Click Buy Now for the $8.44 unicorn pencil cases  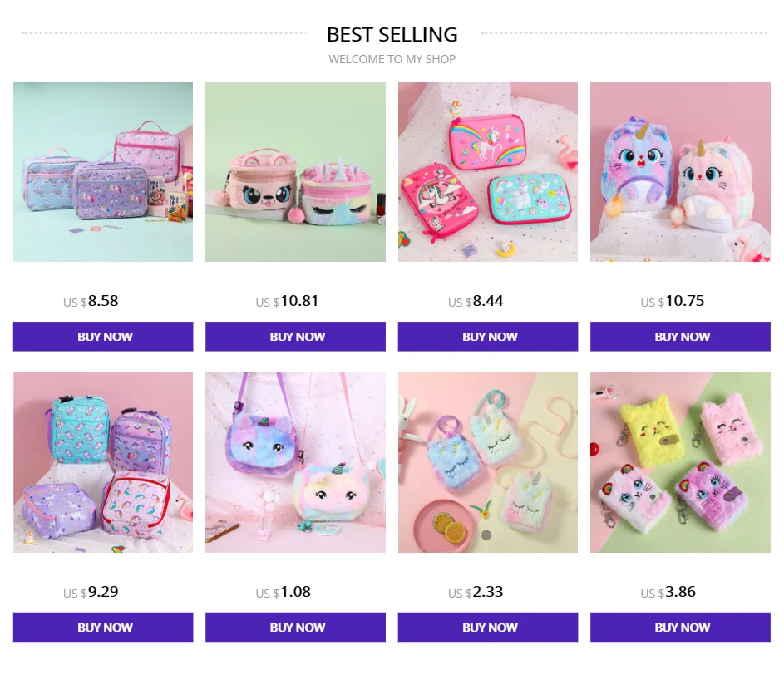click(x=488, y=337)
